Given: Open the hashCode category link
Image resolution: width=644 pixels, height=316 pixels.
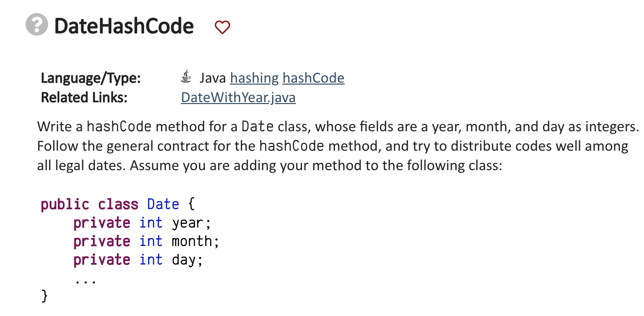Looking at the screenshot, I should click(313, 78).
